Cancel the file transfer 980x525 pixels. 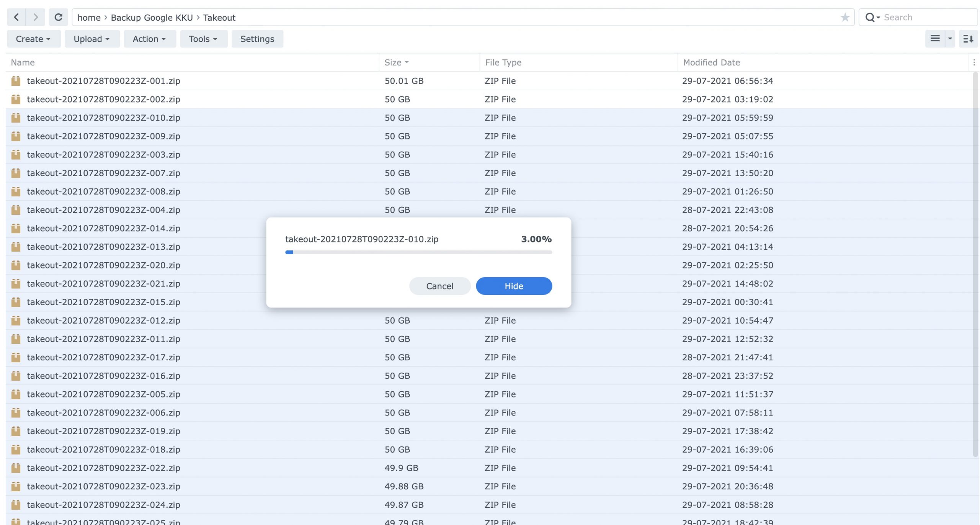[x=439, y=286]
